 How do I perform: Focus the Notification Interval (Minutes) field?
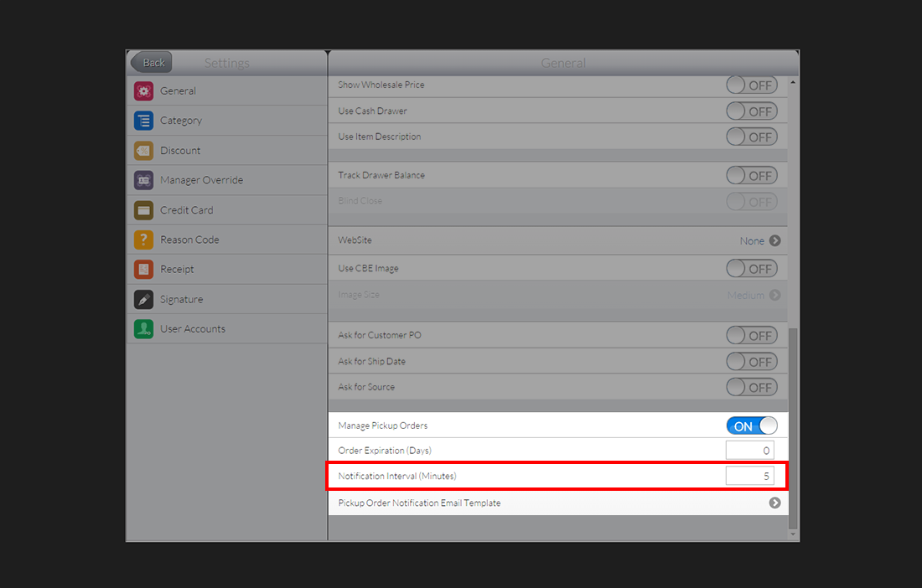749,476
